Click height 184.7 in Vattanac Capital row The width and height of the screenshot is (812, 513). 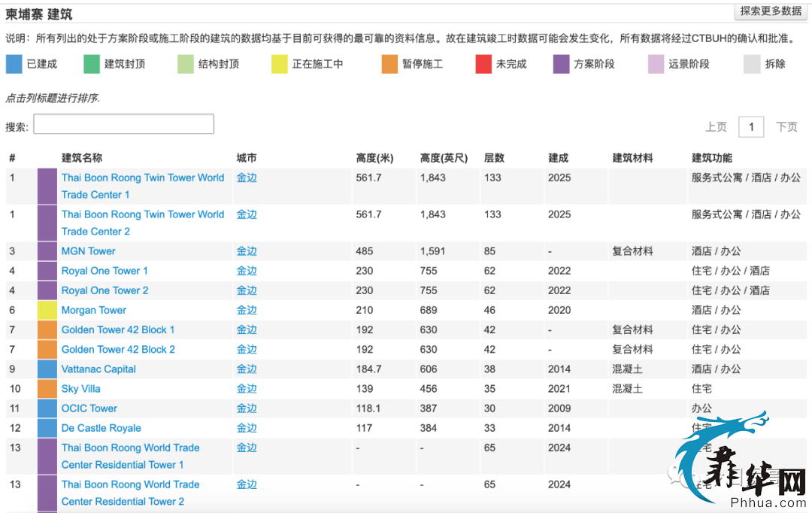[368, 369]
